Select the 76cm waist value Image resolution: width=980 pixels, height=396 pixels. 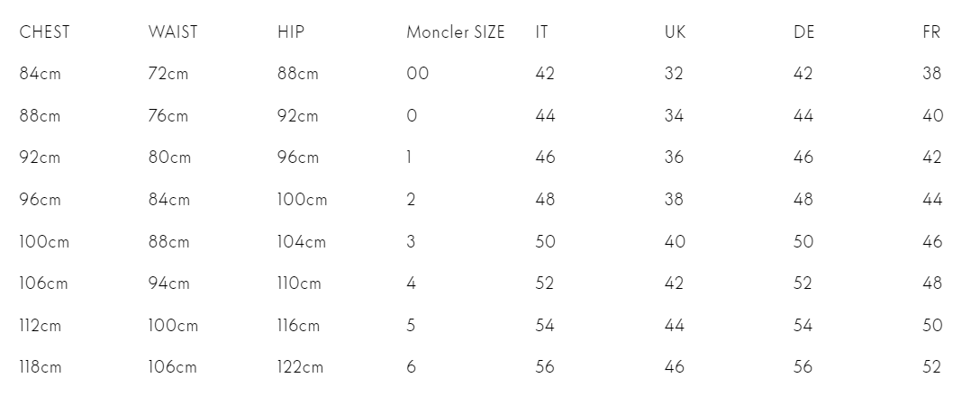tap(168, 115)
